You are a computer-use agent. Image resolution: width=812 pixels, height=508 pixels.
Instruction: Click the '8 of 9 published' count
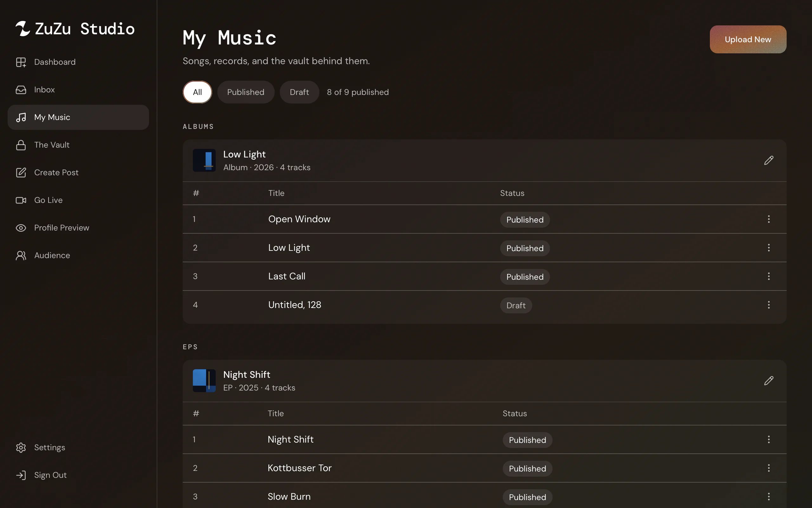point(358,92)
